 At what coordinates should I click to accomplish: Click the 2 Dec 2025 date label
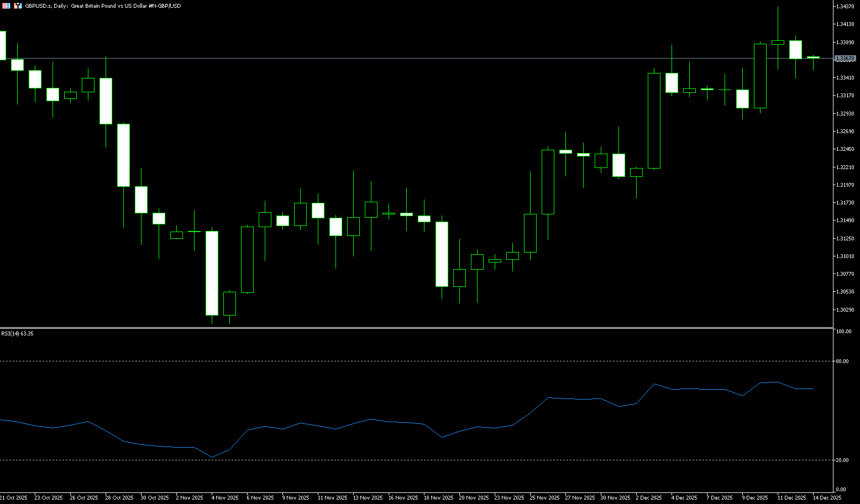click(649, 498)
